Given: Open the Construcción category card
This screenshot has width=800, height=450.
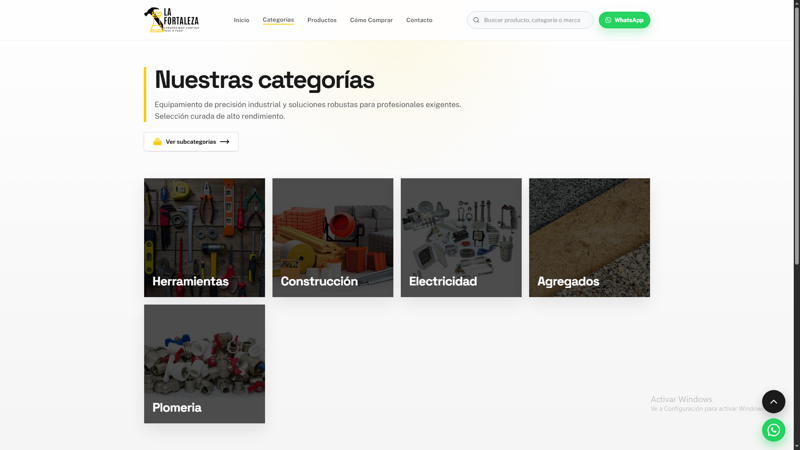Looking at the screenshot, I should click(x=333, y=237).
